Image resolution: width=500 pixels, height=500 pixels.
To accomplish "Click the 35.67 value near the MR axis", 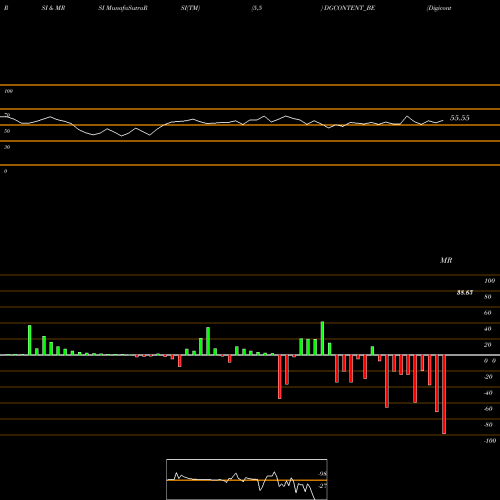I will [x=465, y=293].
